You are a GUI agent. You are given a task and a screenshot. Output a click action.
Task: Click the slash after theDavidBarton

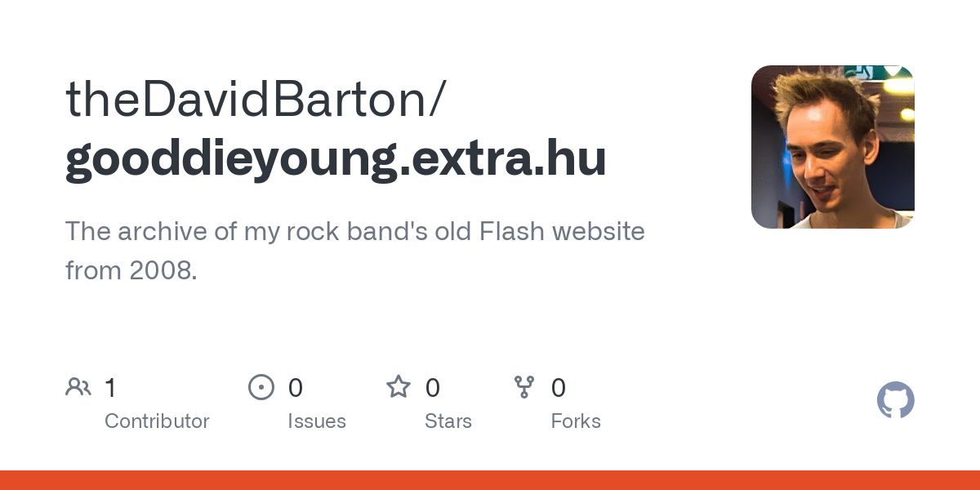[438, 100]
